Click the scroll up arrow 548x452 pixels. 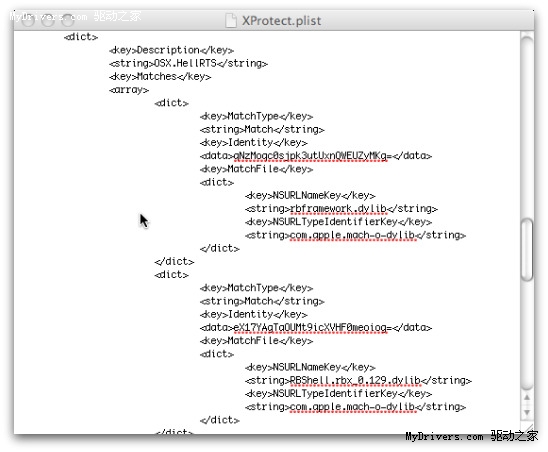coord(527,397)
